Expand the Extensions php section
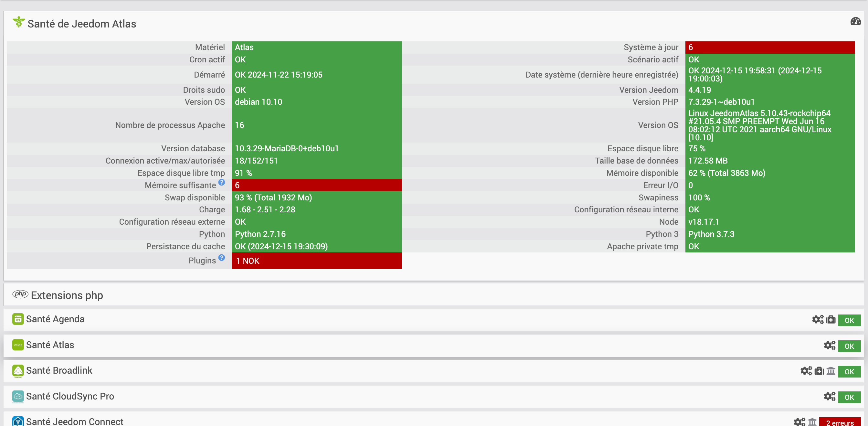Image resolution: width=868 pixels, height=426 pixels. click(67, 295)
